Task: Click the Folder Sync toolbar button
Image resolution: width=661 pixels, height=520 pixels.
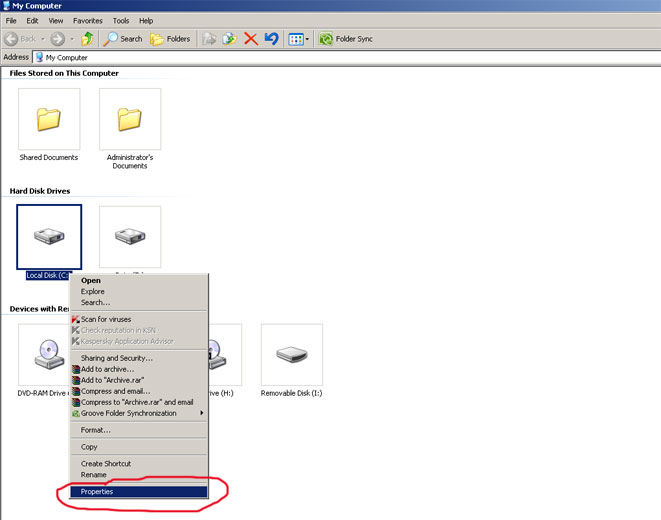Action: click(346, 39)
